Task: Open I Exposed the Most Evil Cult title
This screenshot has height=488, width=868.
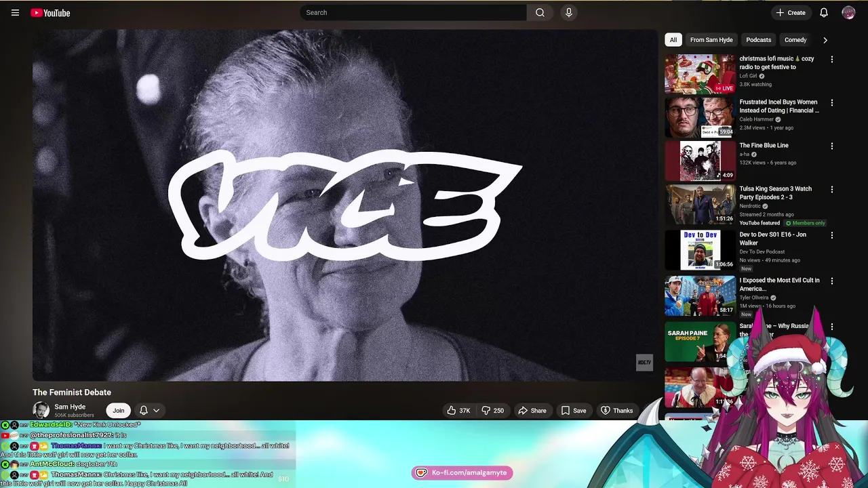Action: [779, 285]
